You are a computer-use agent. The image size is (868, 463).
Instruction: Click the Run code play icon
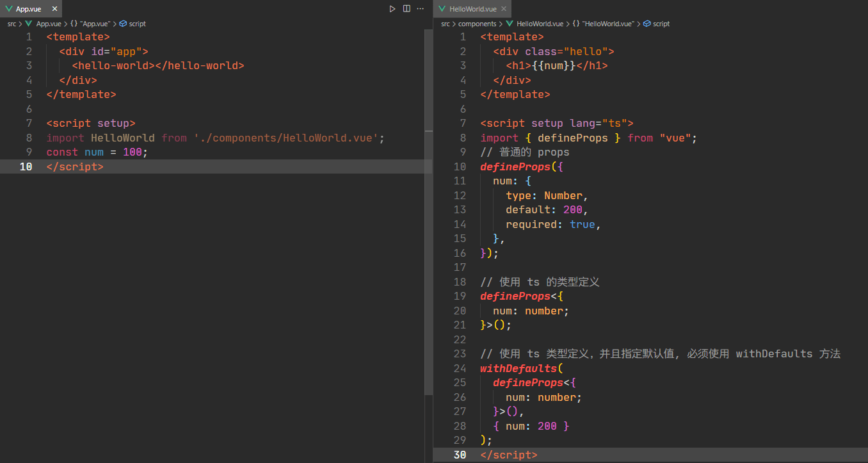(x=392, y=9)
